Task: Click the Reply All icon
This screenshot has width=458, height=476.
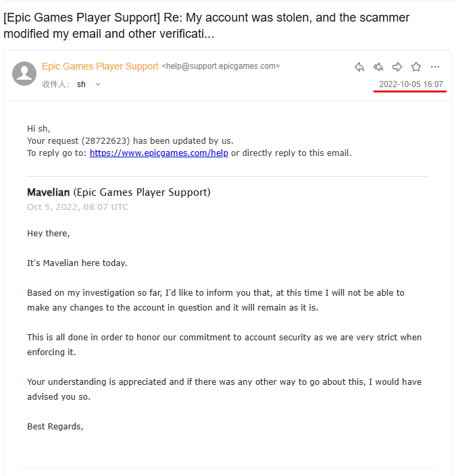Action: click(378, 67)
